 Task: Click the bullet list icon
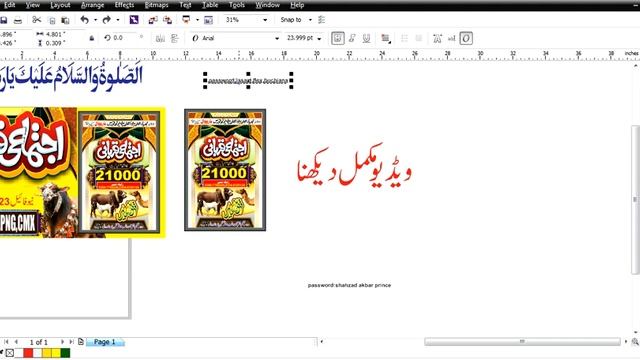click(x=404, y=38)
